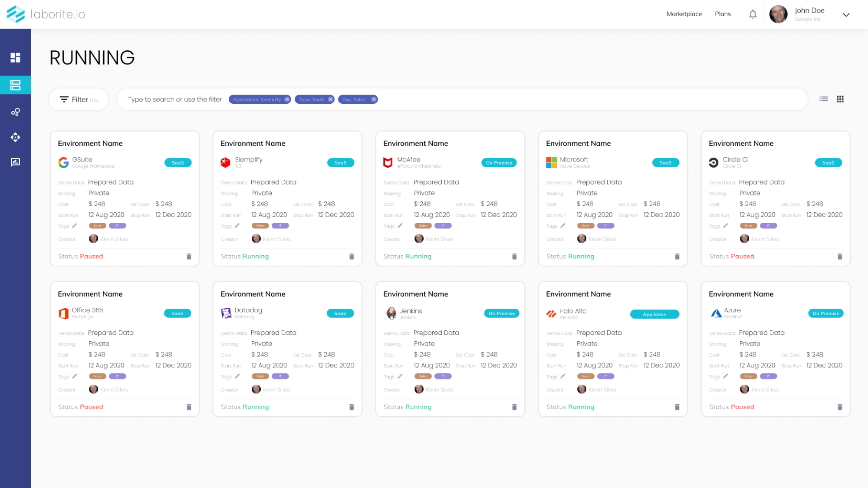Click the search input field
This screenshot has width=868, height=488.
point(175,99)
